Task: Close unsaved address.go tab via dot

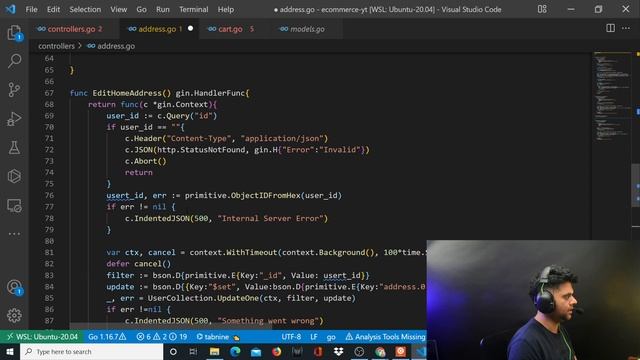Action: click(190, 28)
